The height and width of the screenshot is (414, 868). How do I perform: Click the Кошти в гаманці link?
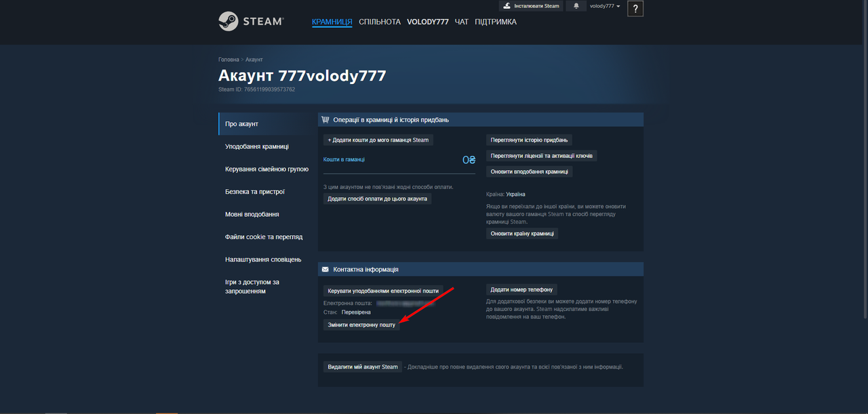(344, 160)
